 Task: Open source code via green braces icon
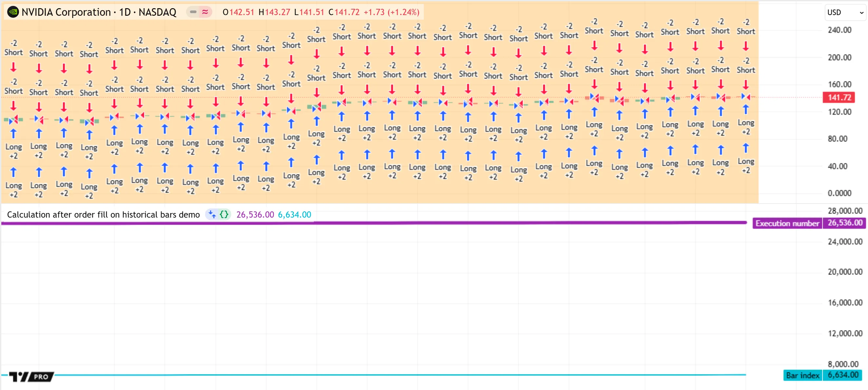[224, 214]
